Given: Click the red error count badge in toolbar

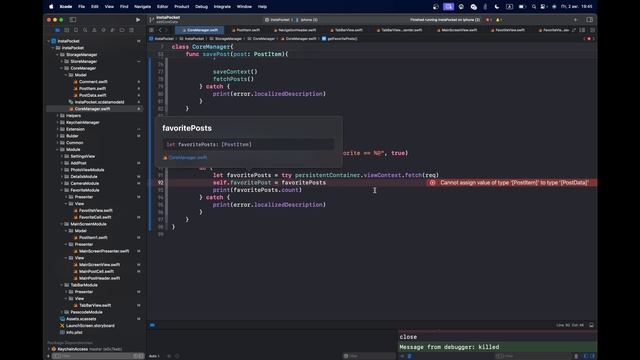Looking at the screenshot, I should 488,20.
